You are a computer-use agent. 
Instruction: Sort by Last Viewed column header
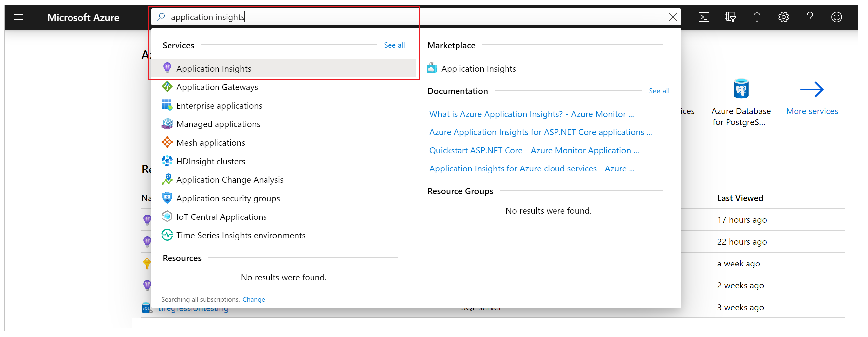click(740, 198)
